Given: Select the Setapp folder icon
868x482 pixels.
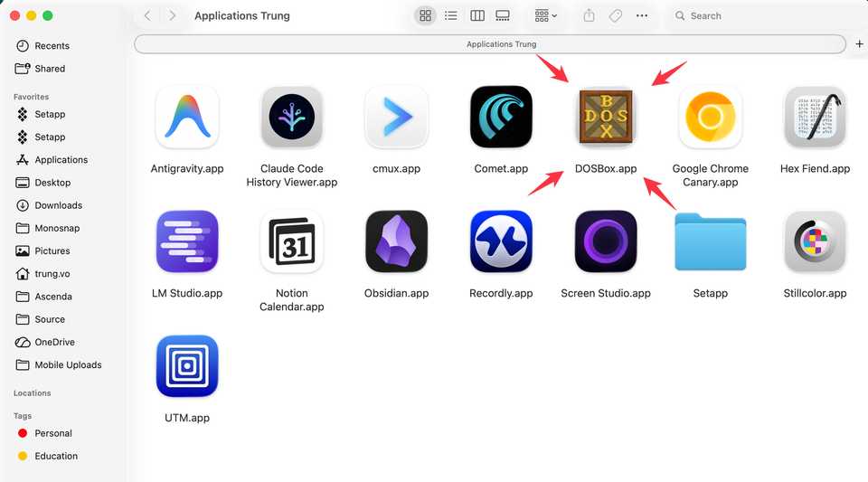Looking at the screenshot, I should (711, 241).
